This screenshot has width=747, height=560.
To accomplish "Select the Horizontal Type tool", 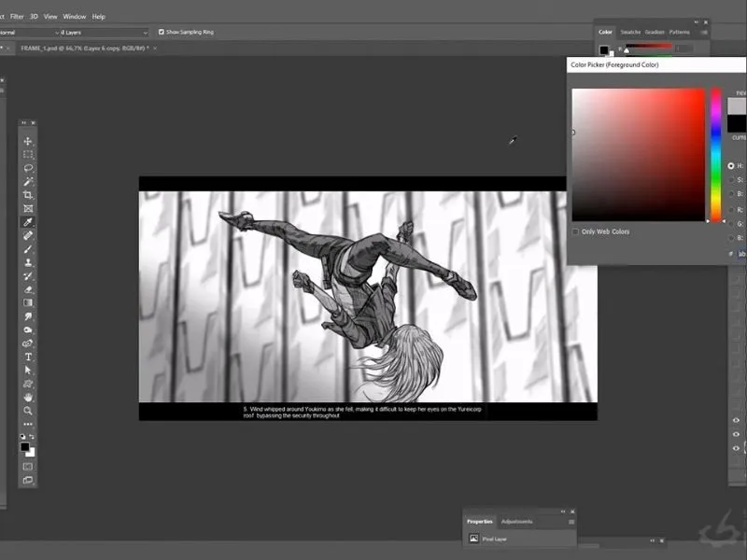I will click(28, 357).
